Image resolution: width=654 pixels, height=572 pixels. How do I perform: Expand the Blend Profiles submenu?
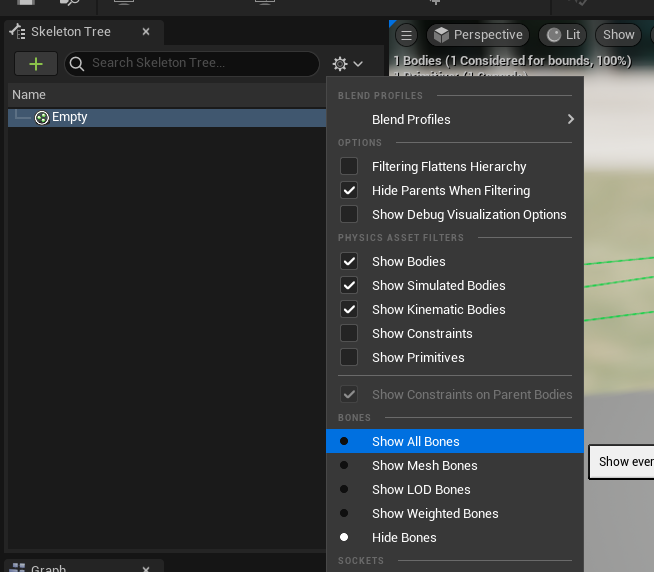click(x=455, y=120)
